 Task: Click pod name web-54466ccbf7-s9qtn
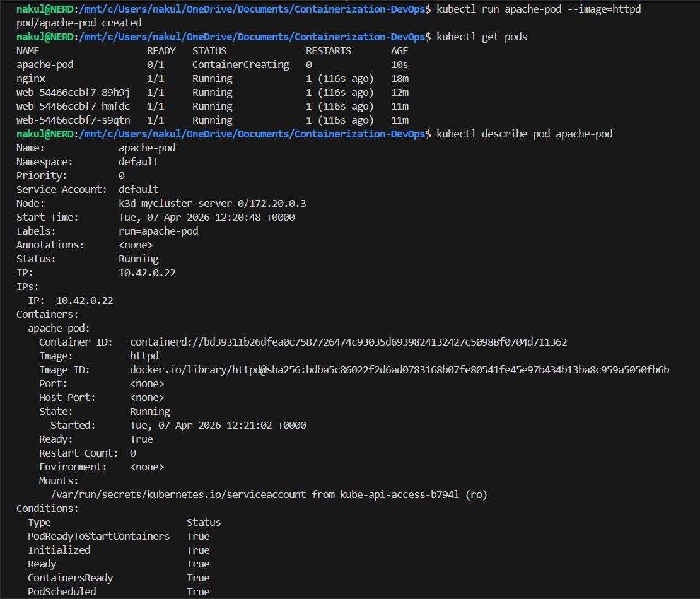coord(73,120)
